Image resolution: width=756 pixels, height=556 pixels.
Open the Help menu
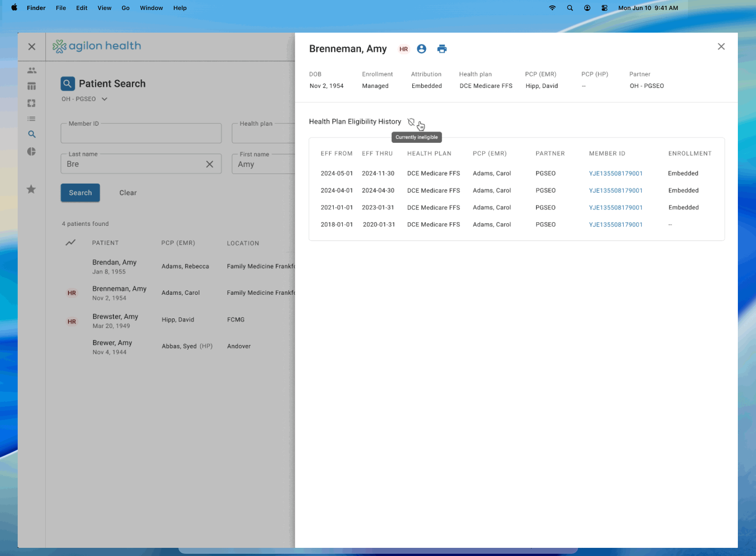[180, 8]
